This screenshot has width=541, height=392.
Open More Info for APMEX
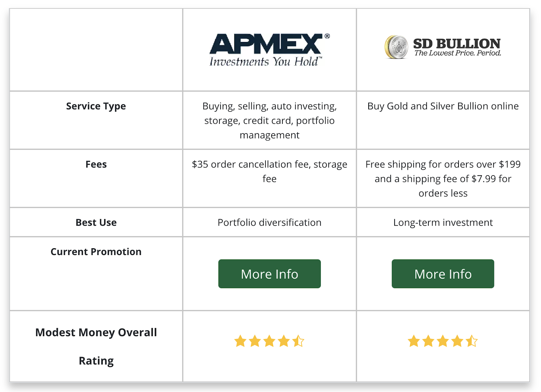pyautogui.click(x=269, y=274)
